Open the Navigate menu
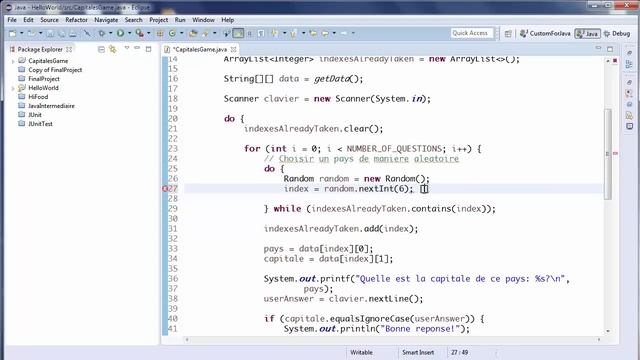The width and height of the screenshot is (640, 360). click(x=106, y=20)
